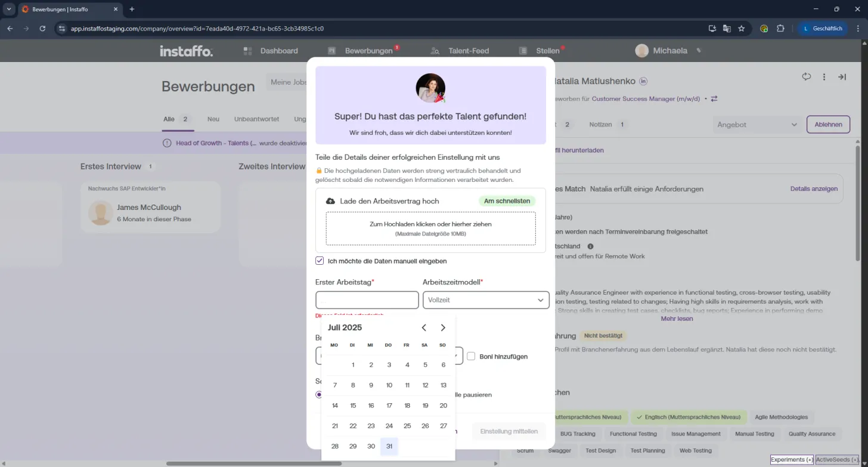Screen dimensions: 868x467
Task: Bookmark this page with the star icon
Action: click(x=742, y=28)
